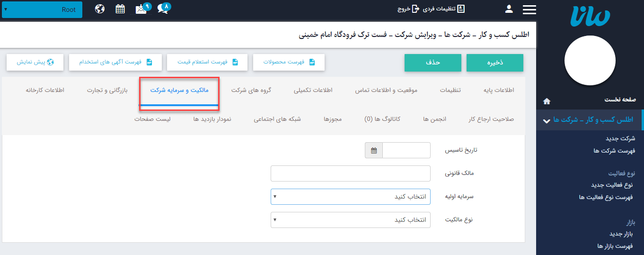
Task: Open the Root dropdown selector
Action: pyautogui.click(x=42, y=9)
